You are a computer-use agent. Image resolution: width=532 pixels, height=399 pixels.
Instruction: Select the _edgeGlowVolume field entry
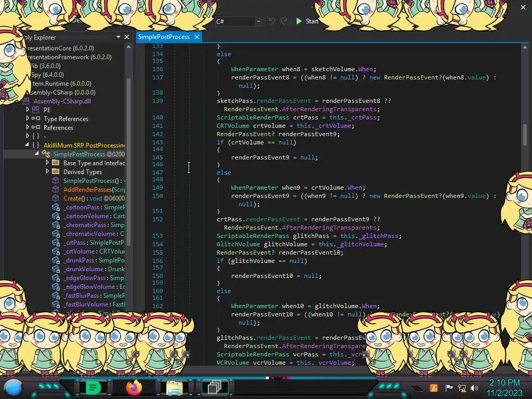tap(94, 286)
